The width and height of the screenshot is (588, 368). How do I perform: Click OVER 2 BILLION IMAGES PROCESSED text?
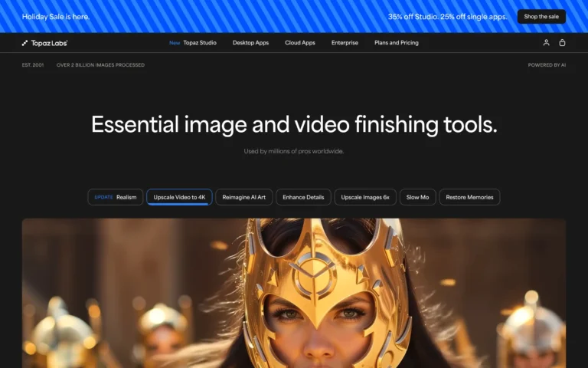click(100, 65)
